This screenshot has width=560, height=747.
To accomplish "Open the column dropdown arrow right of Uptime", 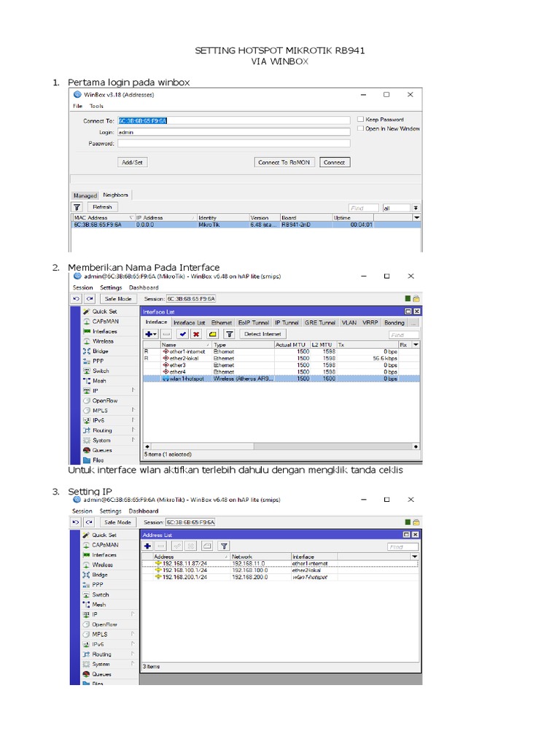I will [x=416, y=217].
